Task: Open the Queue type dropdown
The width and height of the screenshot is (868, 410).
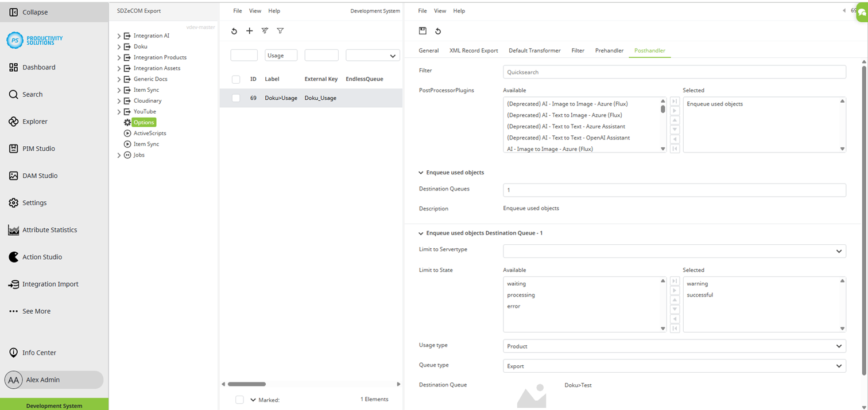Action: [675, 366]
